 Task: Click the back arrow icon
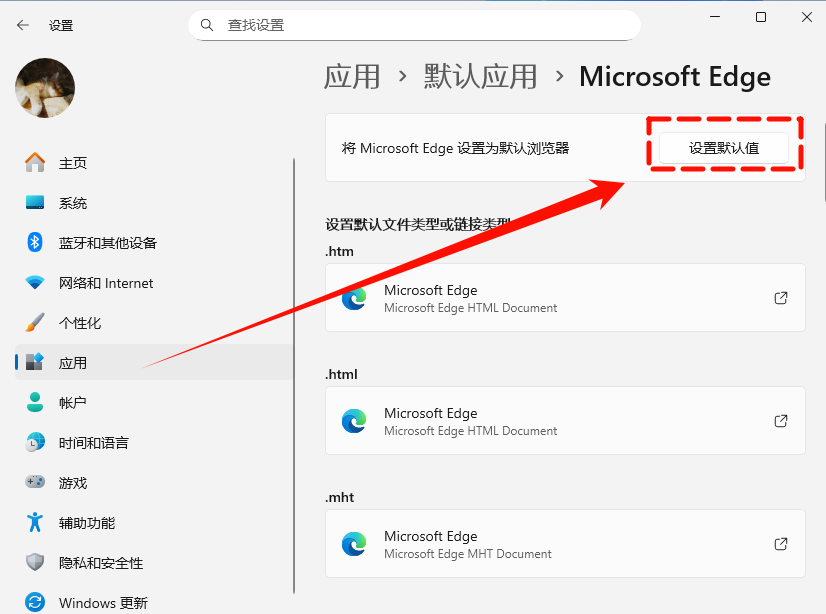(22, 25)
